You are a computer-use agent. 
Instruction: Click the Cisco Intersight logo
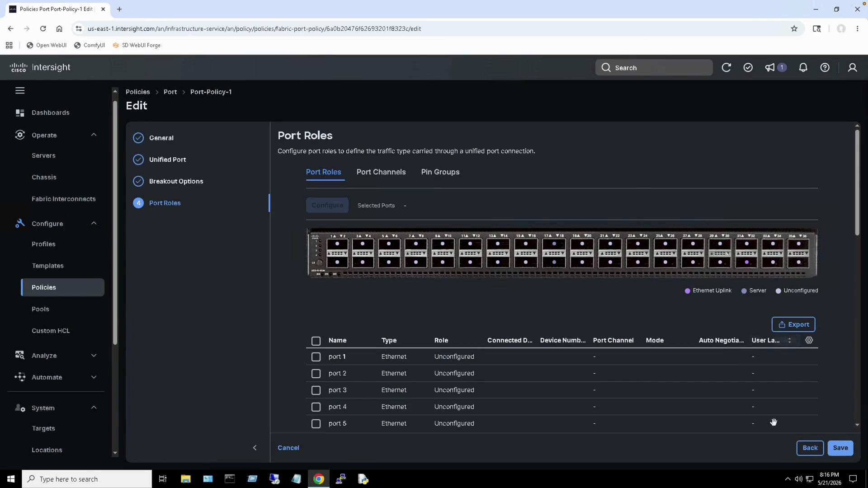tap(40, 67)
